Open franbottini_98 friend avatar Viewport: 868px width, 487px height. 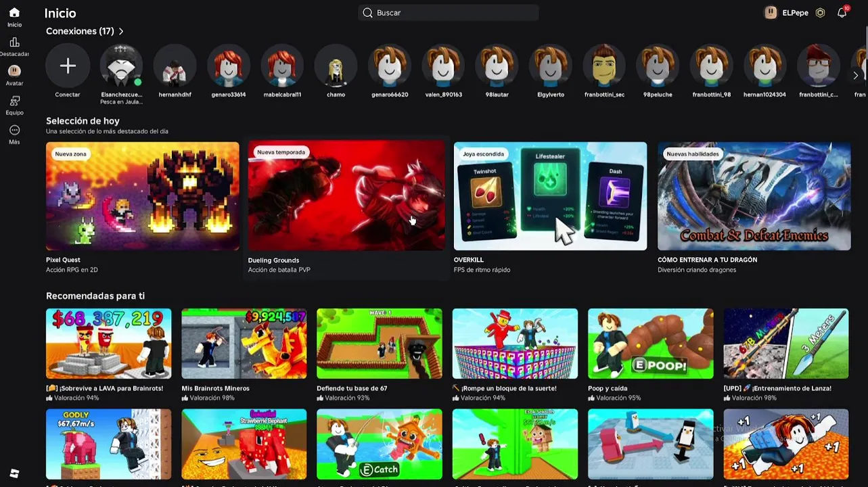tap(711, 66)
